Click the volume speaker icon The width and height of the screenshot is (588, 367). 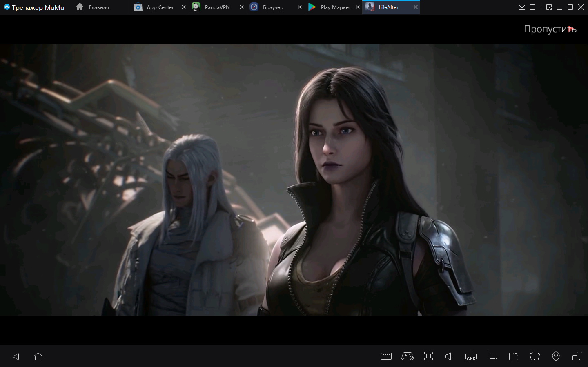pos(450,356)
